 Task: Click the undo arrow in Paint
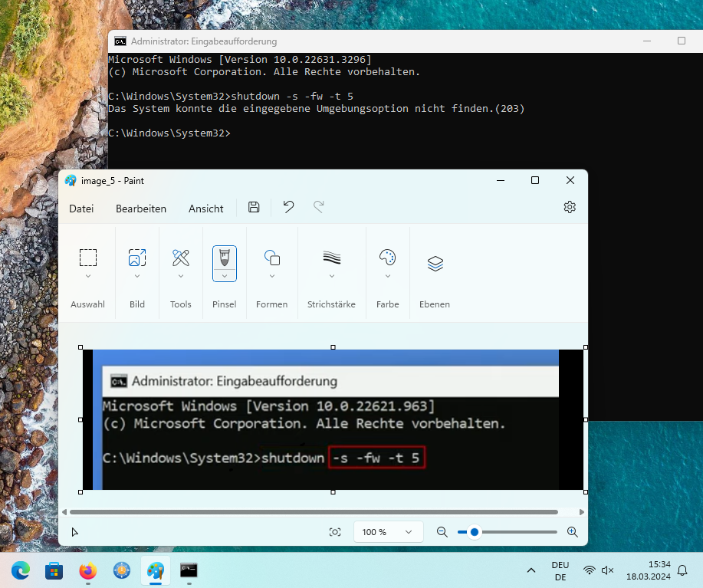288,207
